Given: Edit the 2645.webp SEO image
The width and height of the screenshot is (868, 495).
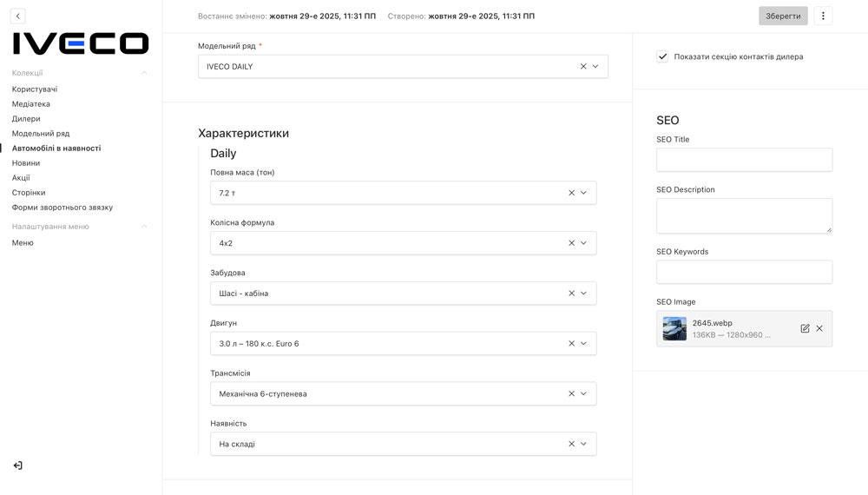Looking at the screenshot, I should [x=805, y=328].
